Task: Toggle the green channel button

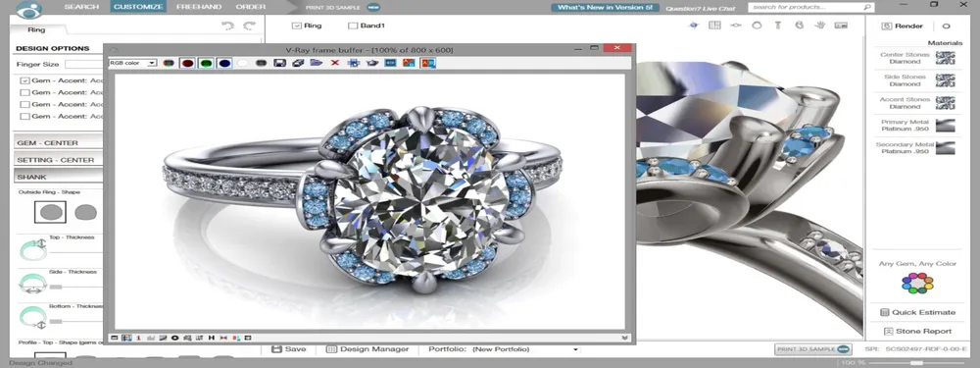Action: [206, 63]
